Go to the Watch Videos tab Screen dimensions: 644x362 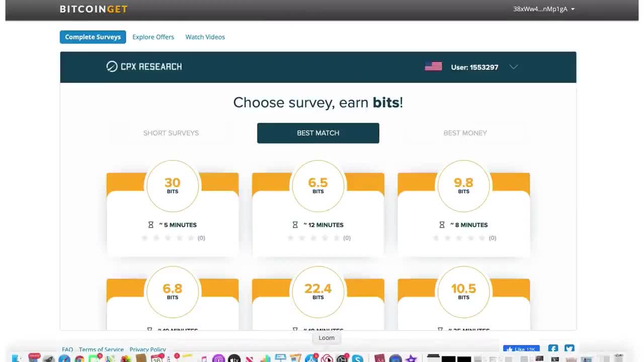point(205,37)
